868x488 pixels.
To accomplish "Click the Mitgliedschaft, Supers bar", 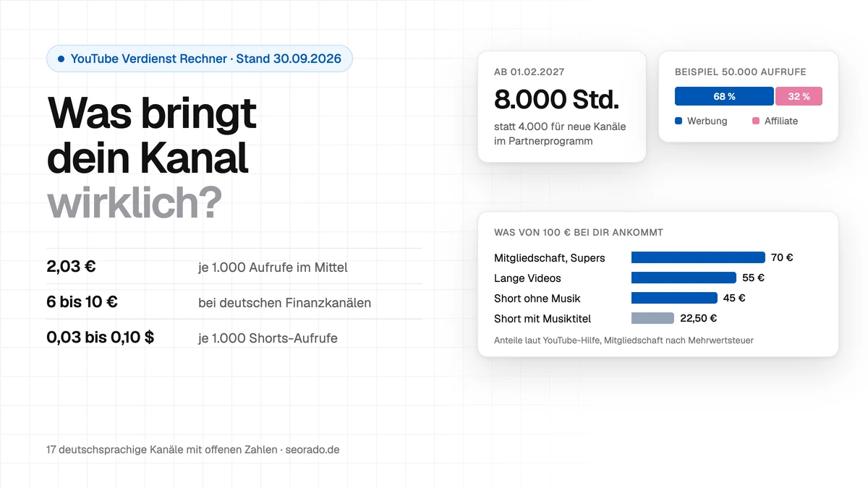I will 698,257.
